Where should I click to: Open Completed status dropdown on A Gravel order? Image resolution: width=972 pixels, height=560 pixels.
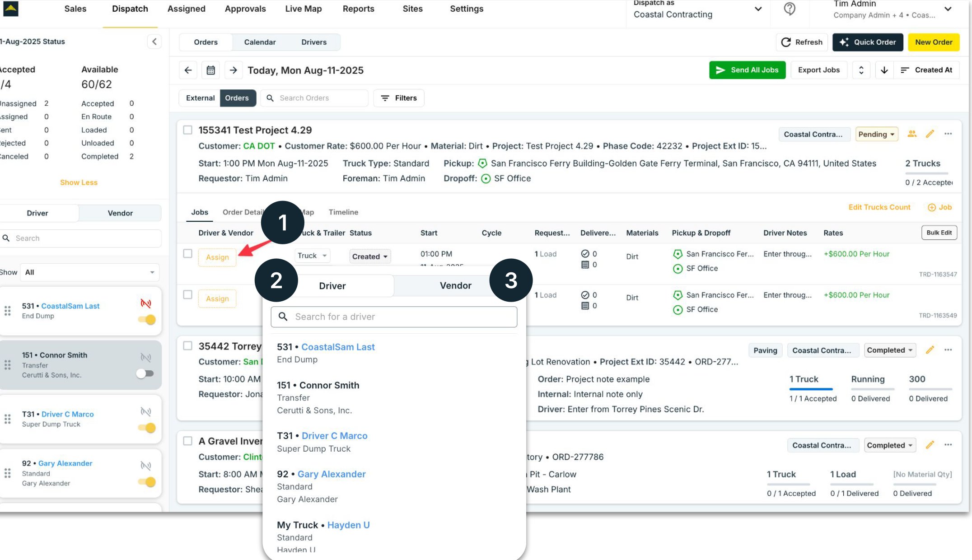[890, 445]
